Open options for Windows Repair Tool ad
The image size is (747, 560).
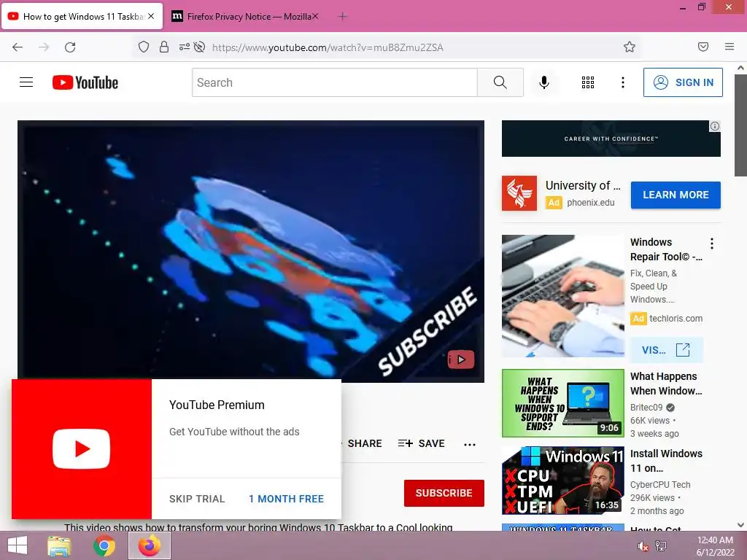click(712, 244)
